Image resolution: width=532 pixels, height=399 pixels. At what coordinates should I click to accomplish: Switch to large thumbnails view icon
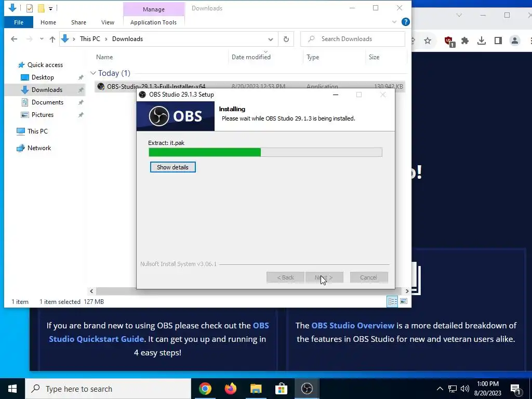coord(404,301)
